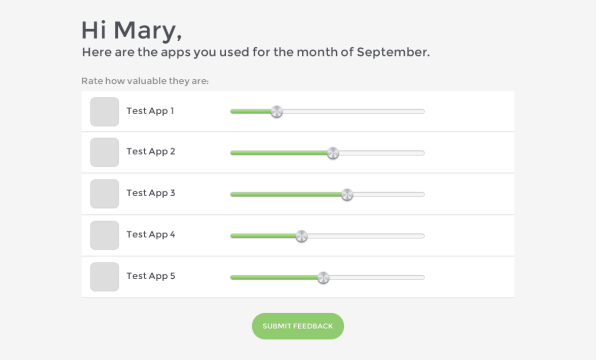
Task: Click the unfilled gray track of Test App 5 slider
Action: click(377, 278)
